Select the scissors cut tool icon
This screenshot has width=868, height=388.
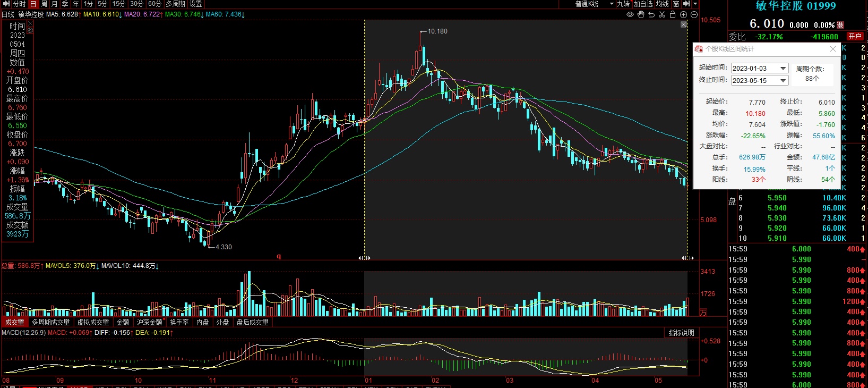662,14
